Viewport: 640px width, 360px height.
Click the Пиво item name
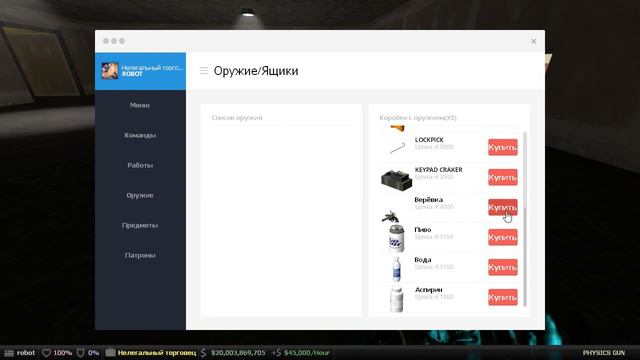[422, 230]
